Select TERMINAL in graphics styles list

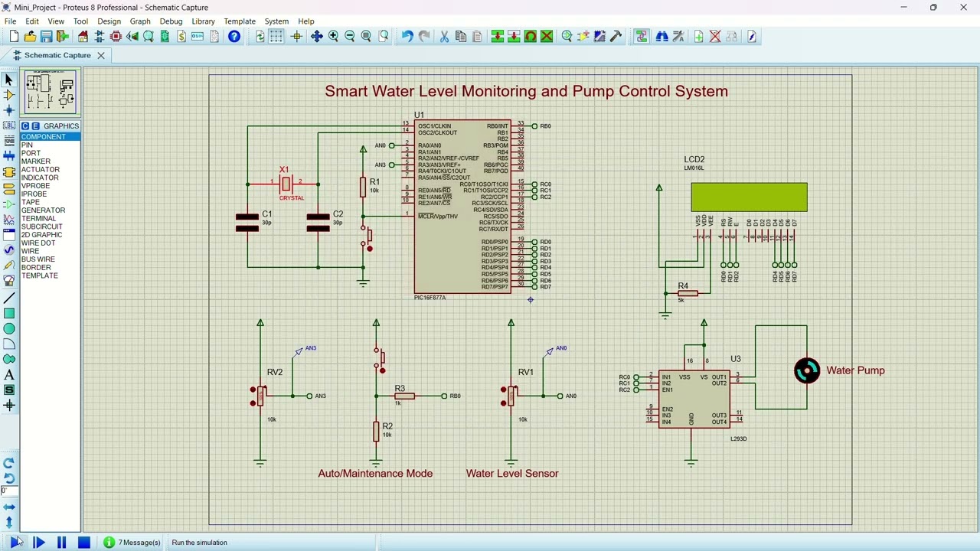50,218
